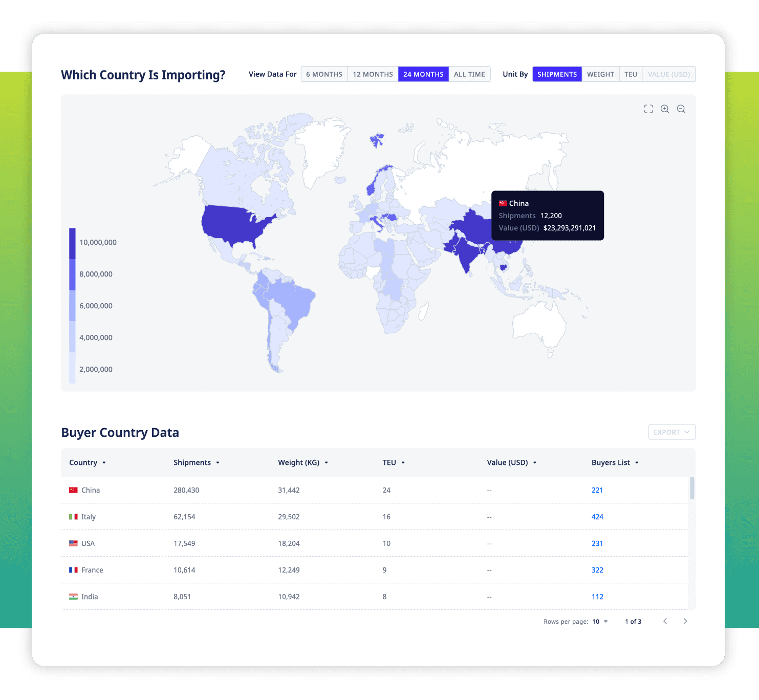Go to the next table page
This screenshot has height=700, width=759.
point(685,621)
